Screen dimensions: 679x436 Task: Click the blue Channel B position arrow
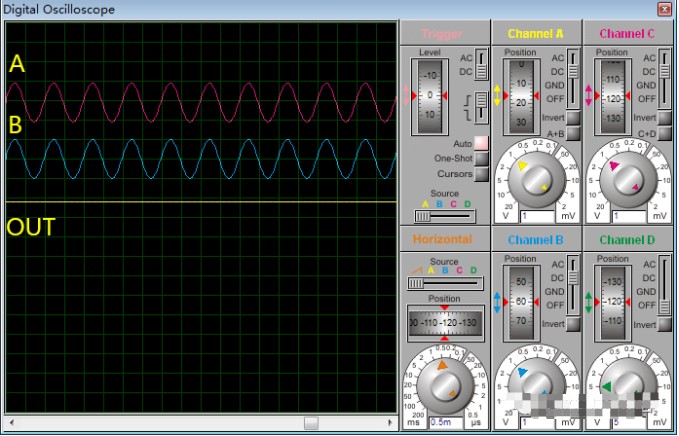tap(498, 300)
